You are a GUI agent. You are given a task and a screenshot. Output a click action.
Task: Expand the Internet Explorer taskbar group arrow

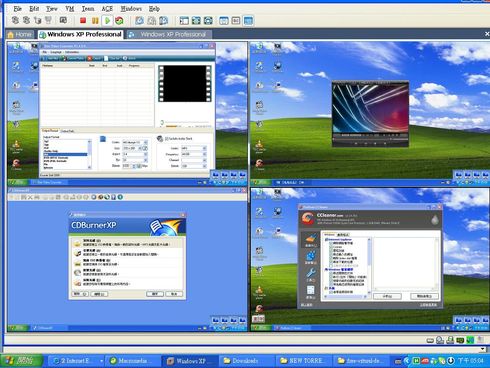tap(101, 361)
